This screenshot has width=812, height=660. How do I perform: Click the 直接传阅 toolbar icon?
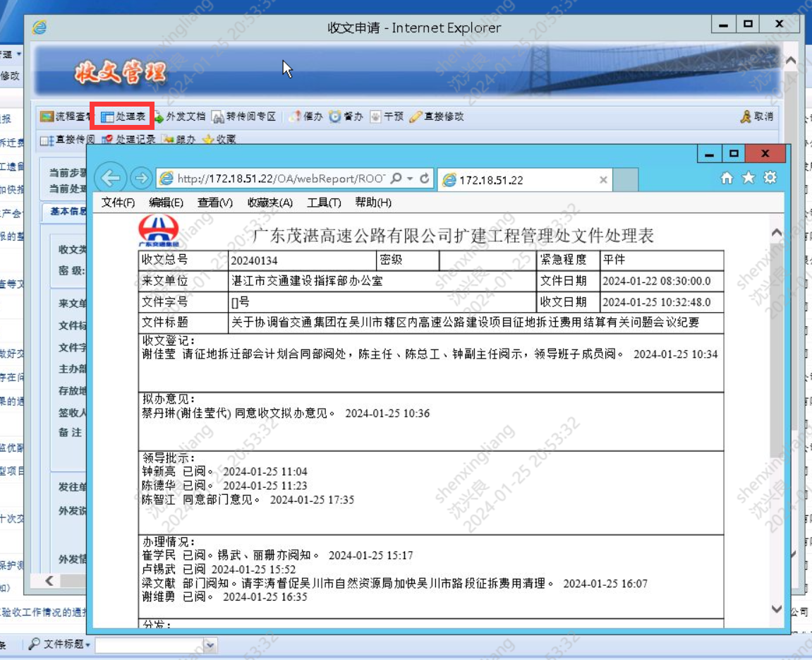[68, 139]
